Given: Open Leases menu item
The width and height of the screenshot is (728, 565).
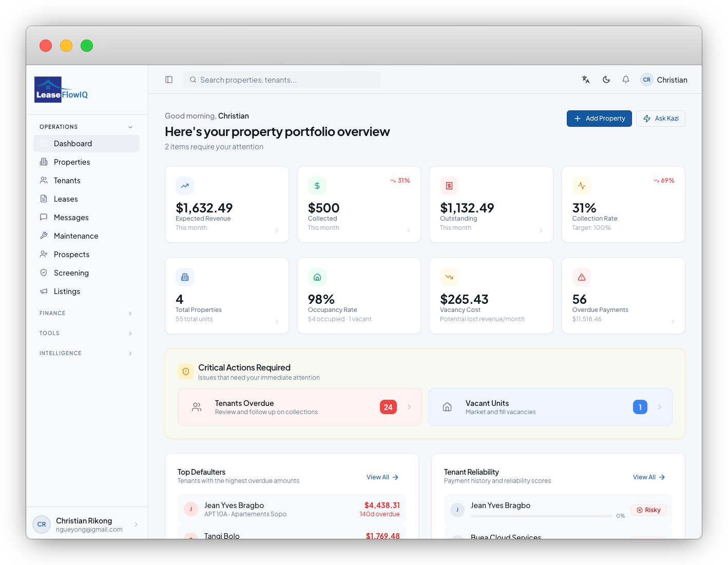Looking at the screenshot, I should point(86,199).
